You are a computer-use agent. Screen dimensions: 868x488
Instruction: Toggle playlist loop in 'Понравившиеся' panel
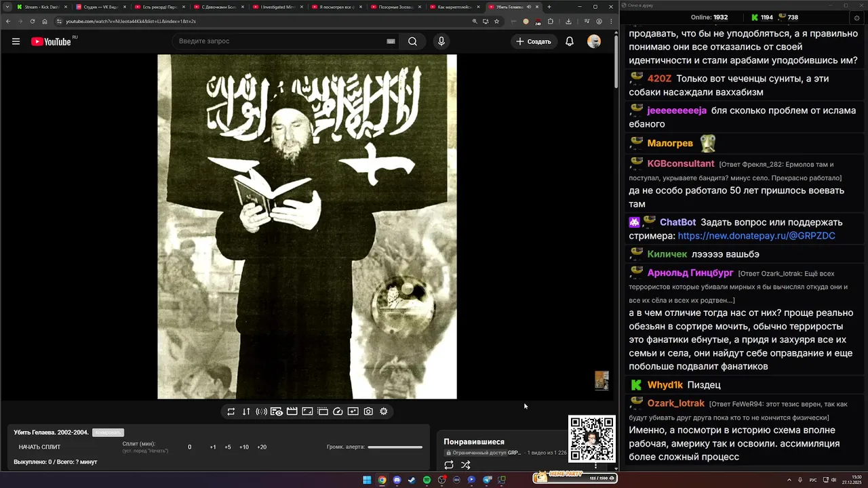coord(449,465)
